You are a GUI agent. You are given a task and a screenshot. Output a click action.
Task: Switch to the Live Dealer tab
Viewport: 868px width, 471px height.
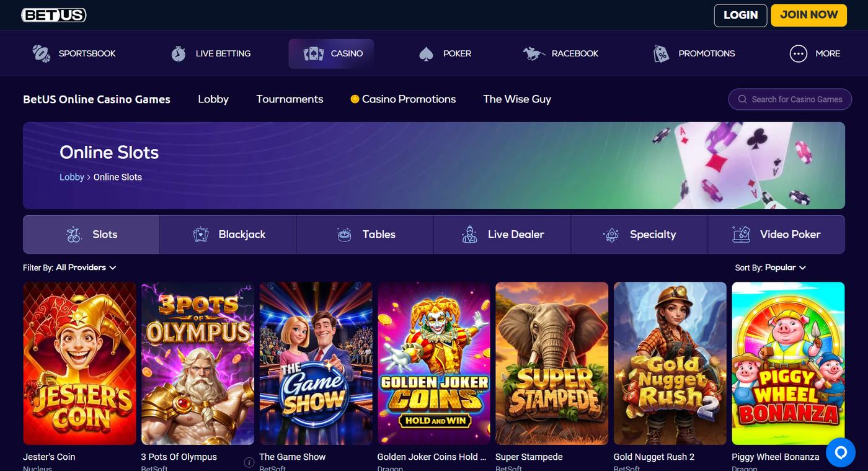[502, 235]
